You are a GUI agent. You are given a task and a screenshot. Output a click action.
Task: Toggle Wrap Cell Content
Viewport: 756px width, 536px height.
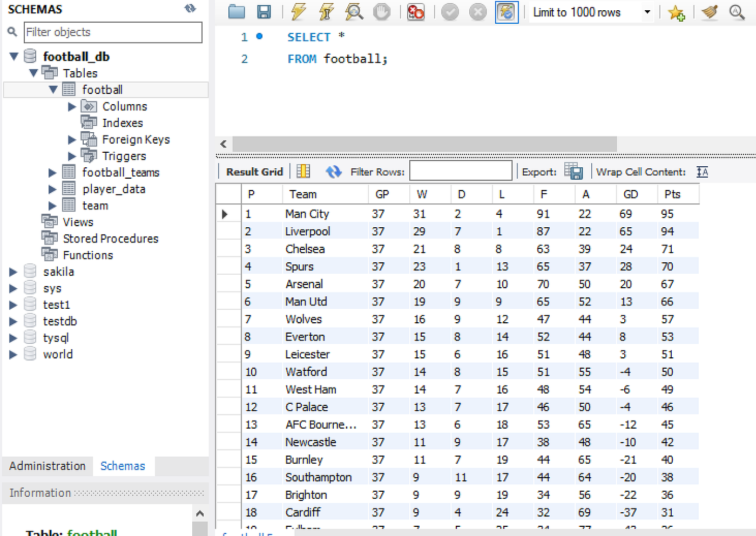point(702,172)
